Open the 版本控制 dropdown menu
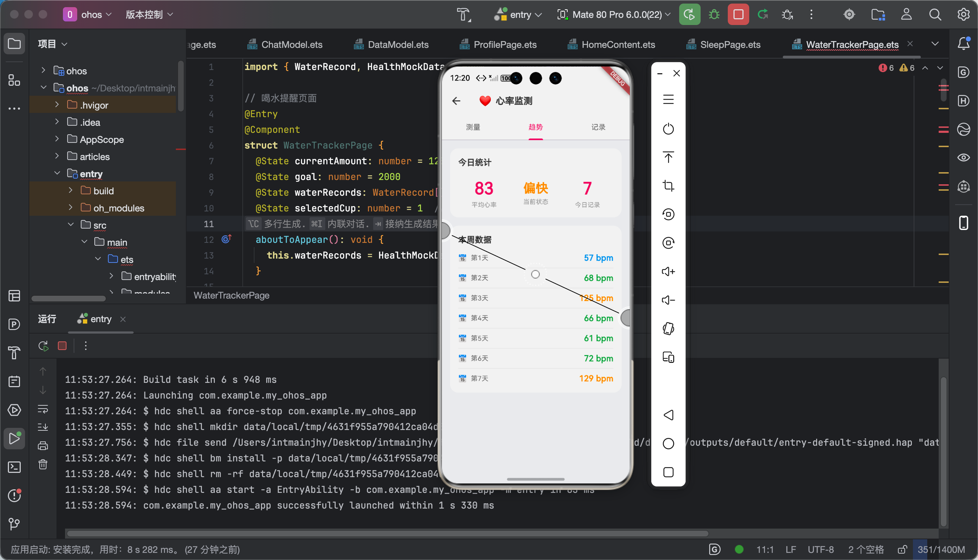 click(x=149, y=15)
